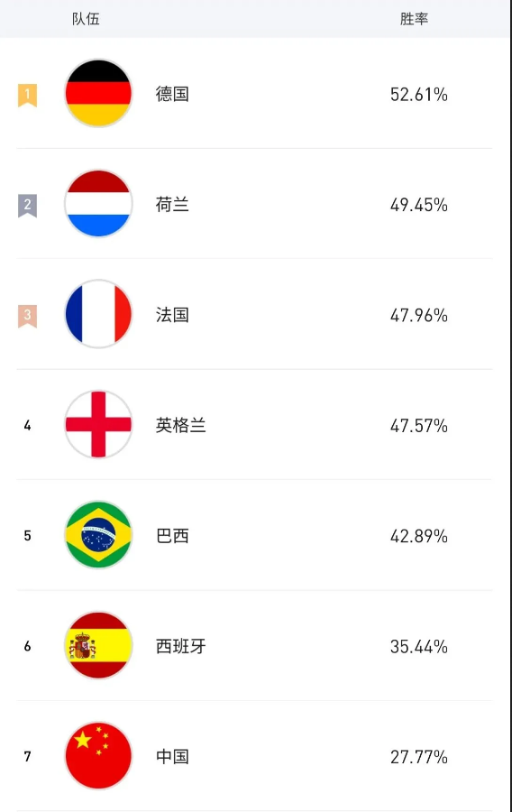Open the France flag icon
This screenshot has width=512, height=812.
point(98,314)
